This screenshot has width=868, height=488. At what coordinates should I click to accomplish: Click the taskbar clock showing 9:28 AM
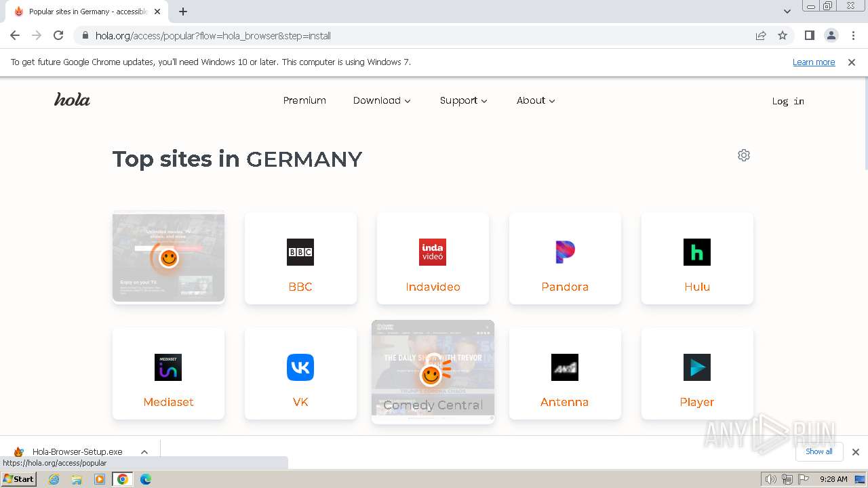(x=833, y=479)
